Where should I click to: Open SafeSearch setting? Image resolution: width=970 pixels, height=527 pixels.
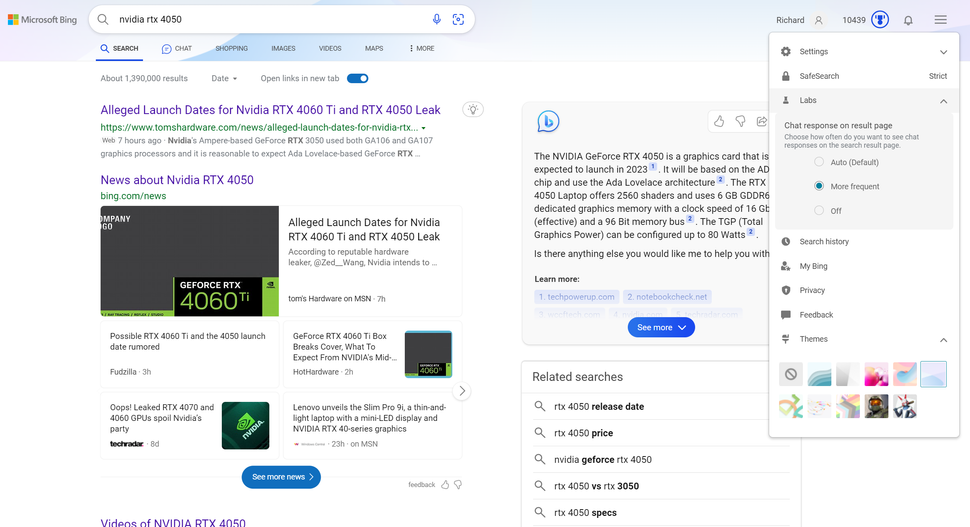tap(864, 76)
